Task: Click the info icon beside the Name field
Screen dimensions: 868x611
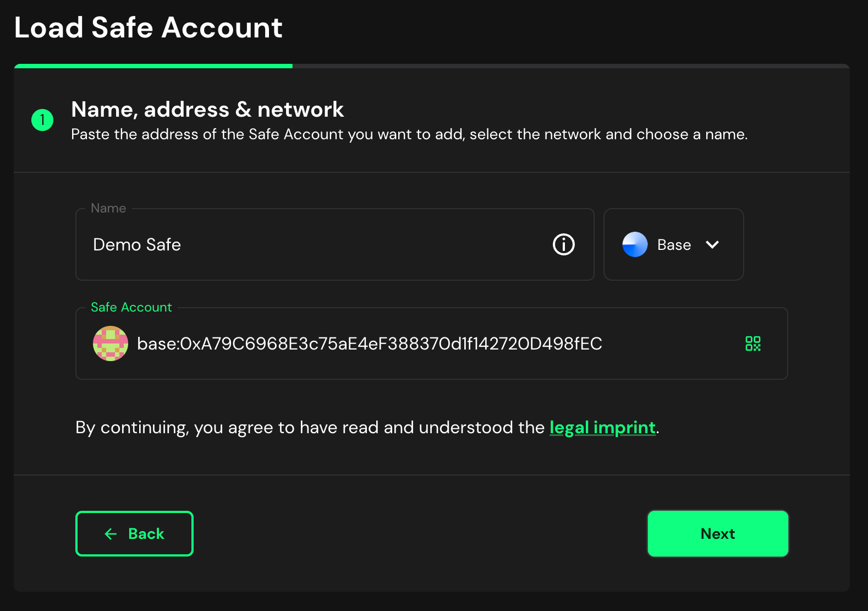Action: [x=563, y=244]
